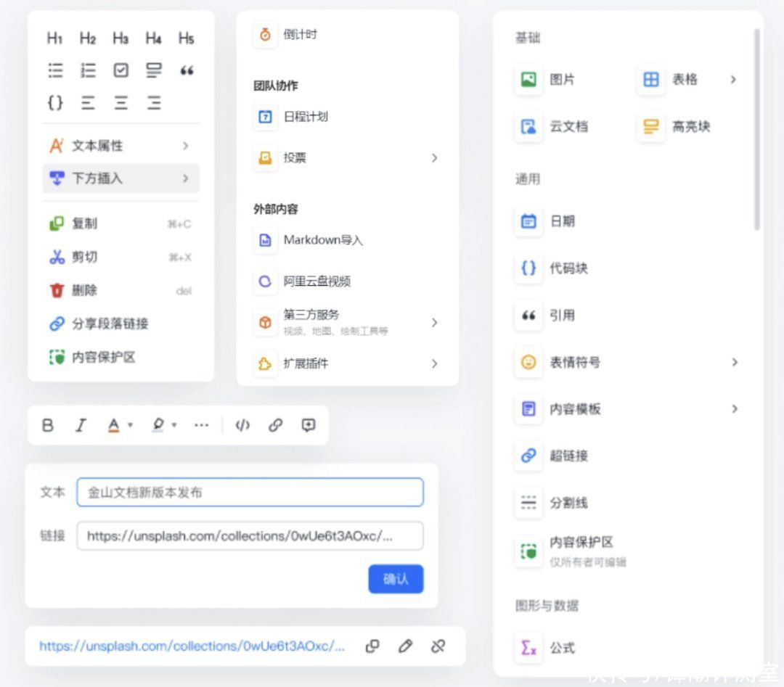
Task: Edit the link with pencil icon
Action: [x=406, y=646]
